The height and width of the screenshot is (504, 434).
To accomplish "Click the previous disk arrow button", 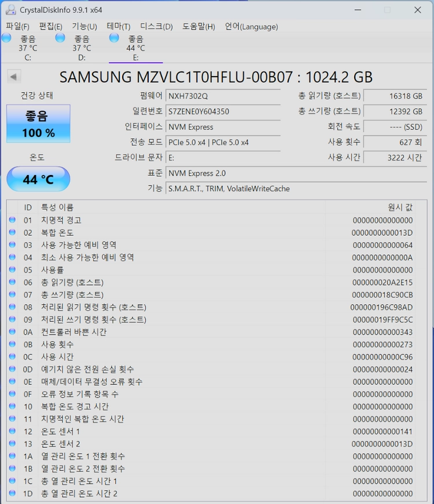I will click(x=14, y=76).
